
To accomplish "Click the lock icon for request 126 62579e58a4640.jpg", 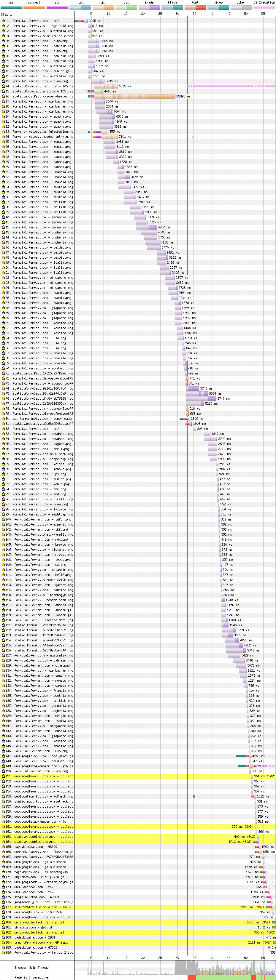I will pos(4,651).
